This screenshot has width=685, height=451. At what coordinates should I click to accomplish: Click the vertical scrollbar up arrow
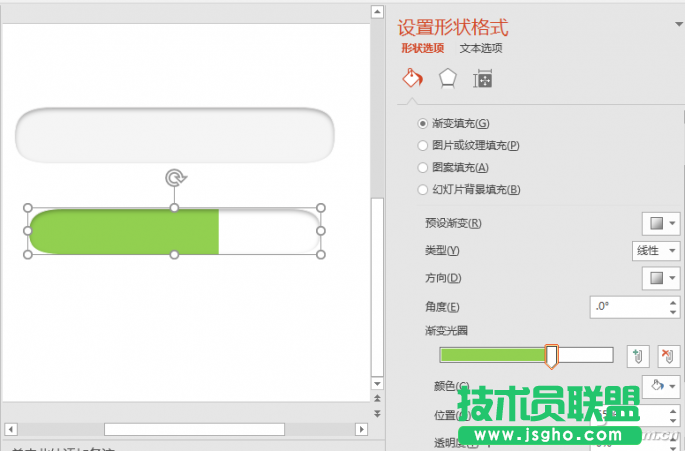click(377, 12)
